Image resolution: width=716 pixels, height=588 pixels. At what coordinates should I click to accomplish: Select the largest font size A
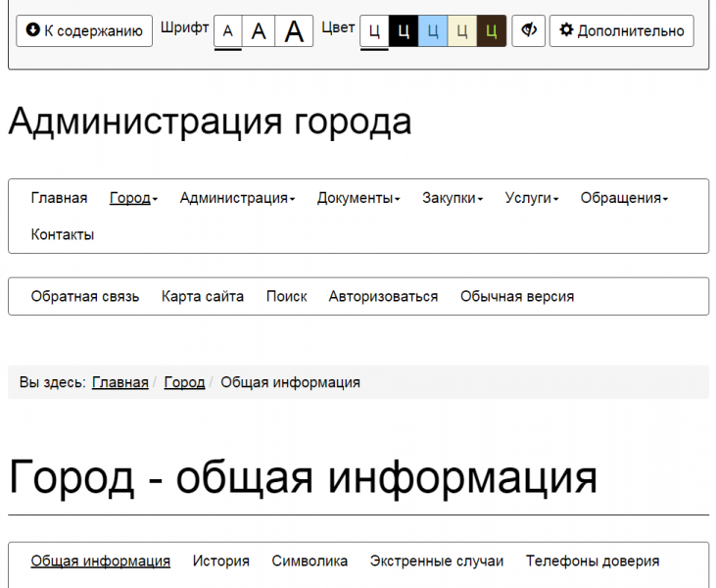click(x=294, y=31)
